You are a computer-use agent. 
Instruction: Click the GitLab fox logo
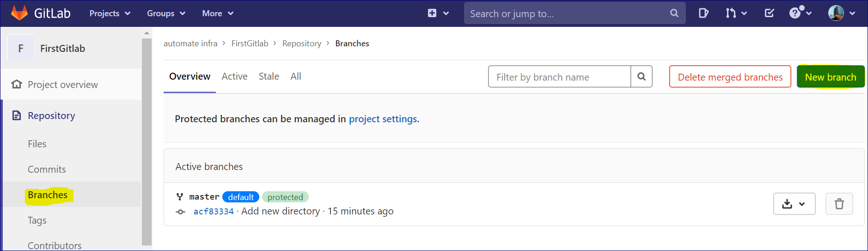[19, 13]
